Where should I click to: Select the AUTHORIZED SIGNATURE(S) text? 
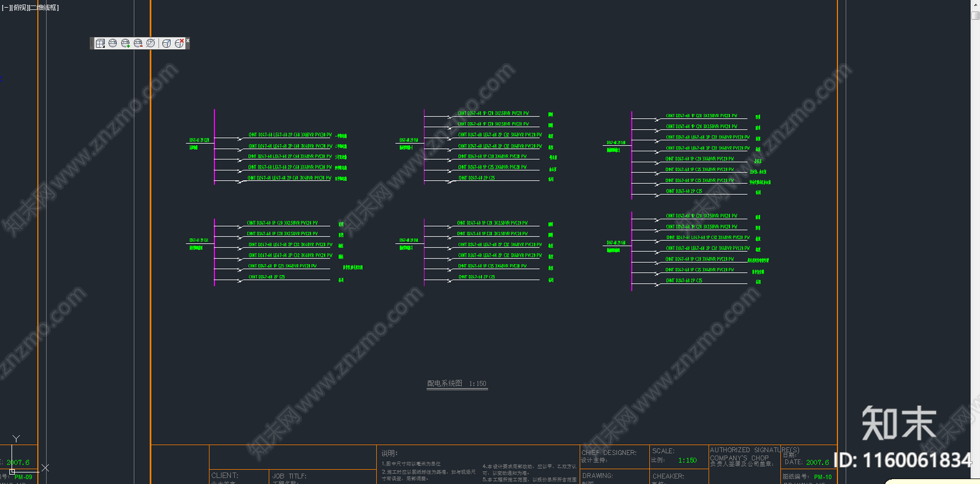point(754,450)
